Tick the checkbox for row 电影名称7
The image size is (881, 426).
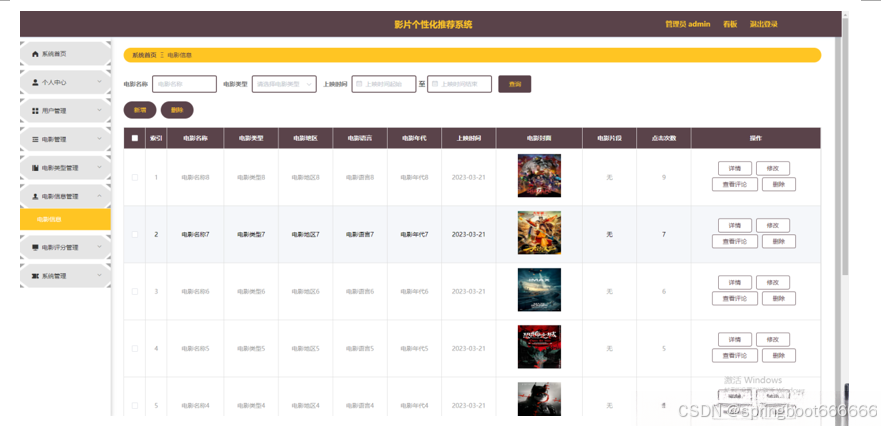134,234
